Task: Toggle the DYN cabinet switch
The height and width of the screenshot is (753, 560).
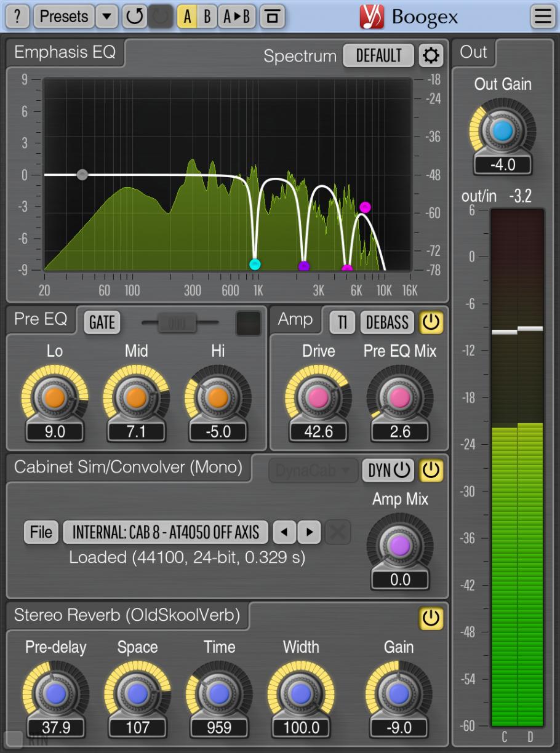Action: 388,471
